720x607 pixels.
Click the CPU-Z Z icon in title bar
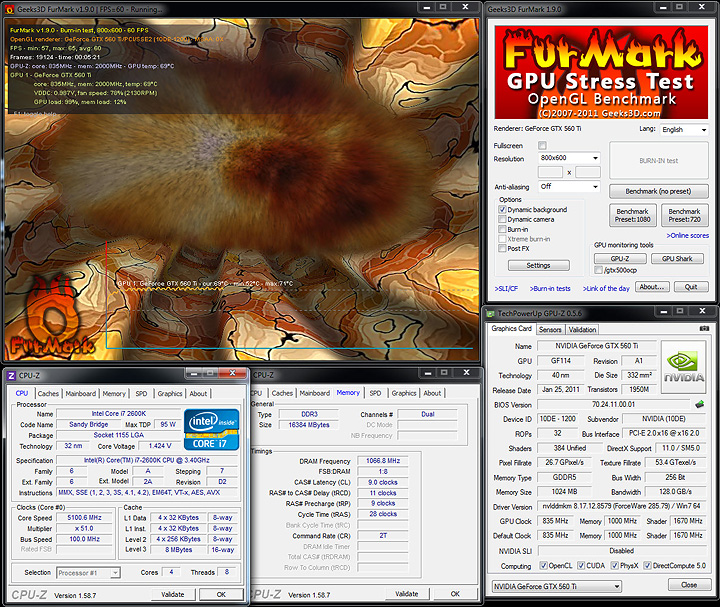click(11, 376)
